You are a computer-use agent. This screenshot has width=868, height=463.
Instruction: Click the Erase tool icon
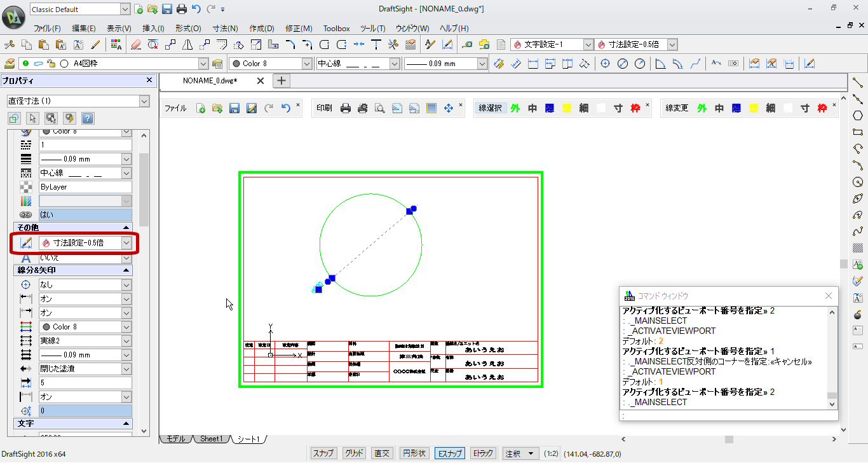pyautogui.click(x=135, y=45)
